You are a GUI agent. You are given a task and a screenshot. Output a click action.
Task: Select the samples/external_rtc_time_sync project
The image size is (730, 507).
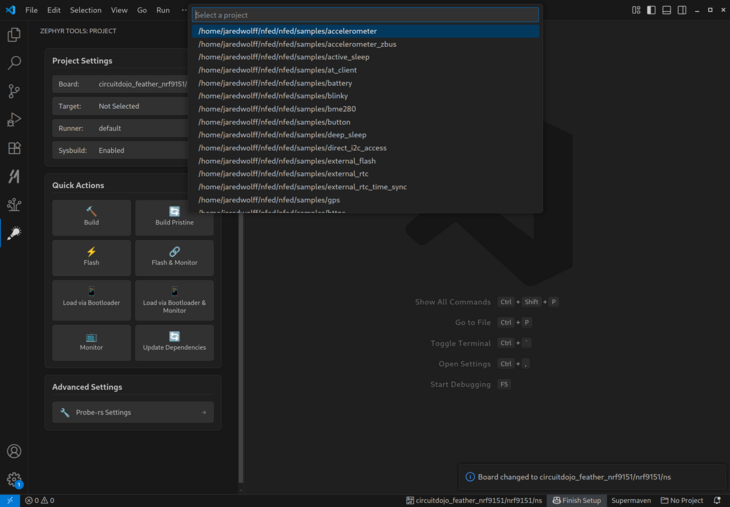[365, 187]
